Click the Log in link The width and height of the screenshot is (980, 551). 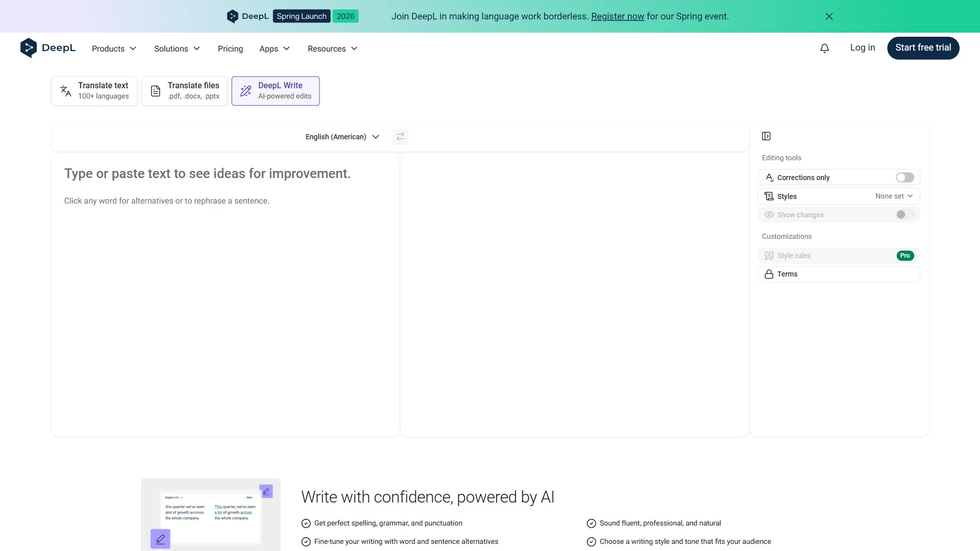click(x=862, y=47)
